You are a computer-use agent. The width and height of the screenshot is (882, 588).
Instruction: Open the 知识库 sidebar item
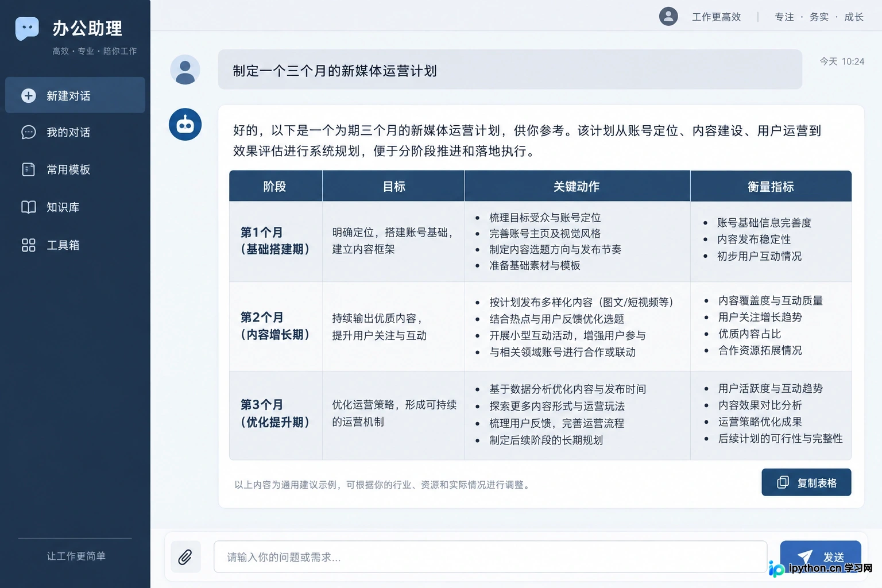tap(75, 207)
